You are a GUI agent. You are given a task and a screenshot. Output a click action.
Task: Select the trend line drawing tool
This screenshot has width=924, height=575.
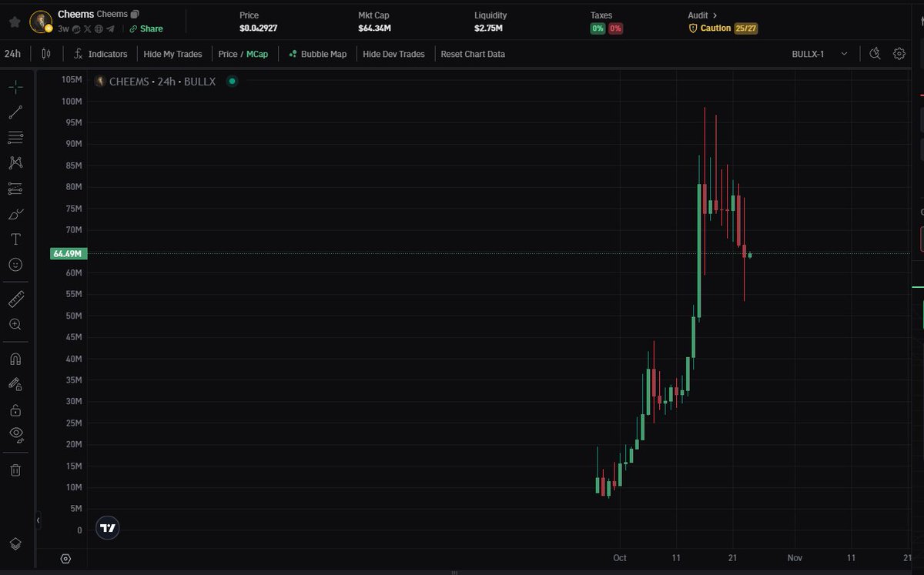coord(15,112)
